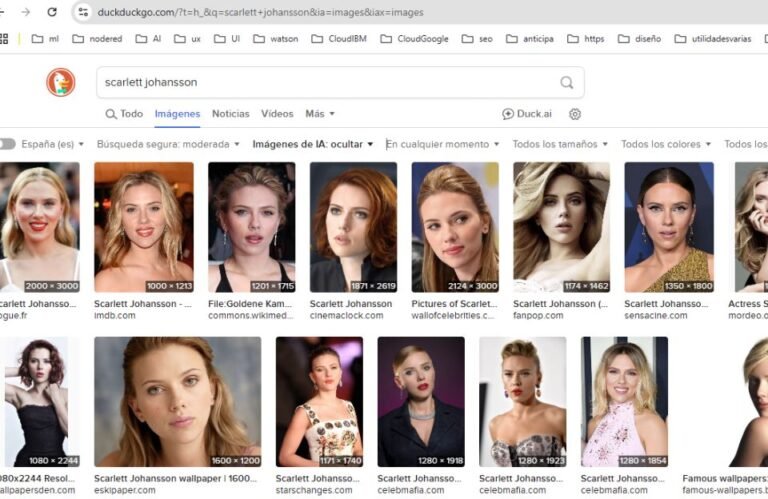Viewport: 768px width, 499px height.
Task: Click the browser address bar URL
Action: pyautogui.click(x=261, y=12)
